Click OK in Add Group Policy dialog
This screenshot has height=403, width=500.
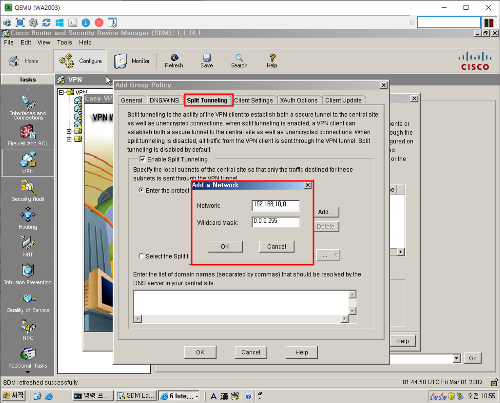200,352
